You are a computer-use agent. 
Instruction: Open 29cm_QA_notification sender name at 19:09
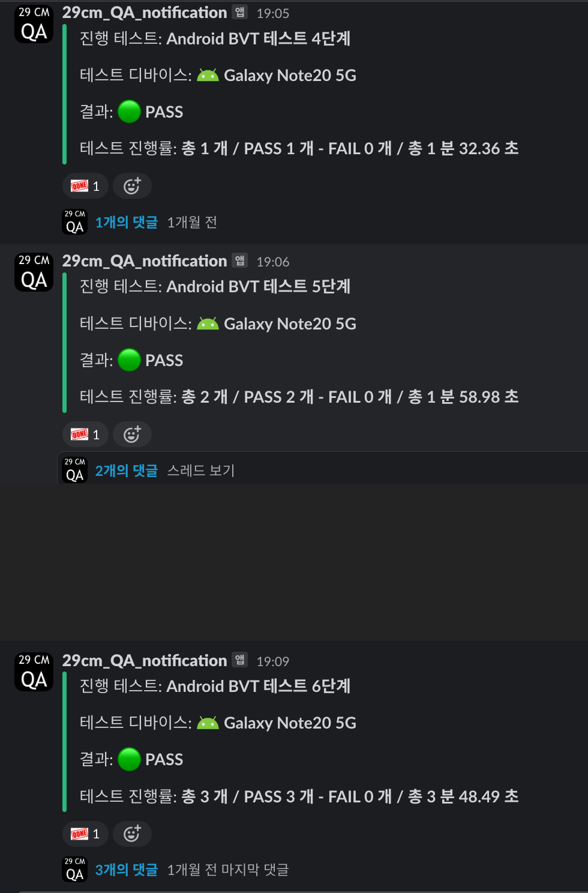(145, 661)
